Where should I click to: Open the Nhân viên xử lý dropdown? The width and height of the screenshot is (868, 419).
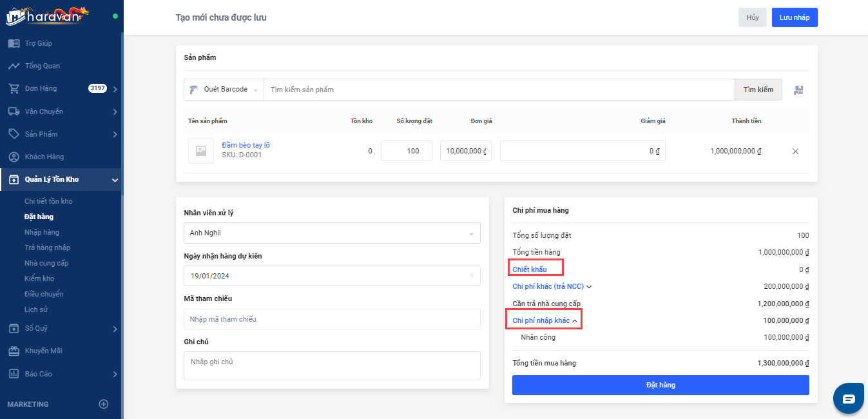click(x=332, y=233)
